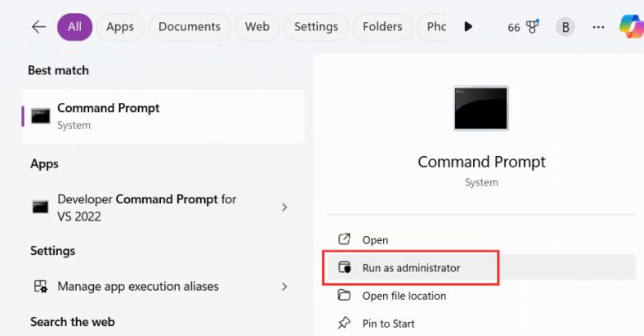This screenshot has height=336, width=644.
Task: Expand Manage app execution aliases chevron
Action: [x=284, y=286]
